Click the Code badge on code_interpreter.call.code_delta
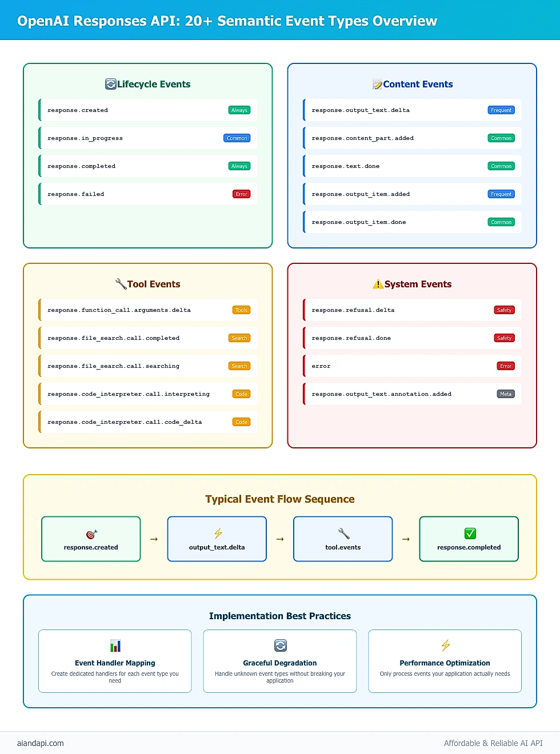 pos(242,422)
